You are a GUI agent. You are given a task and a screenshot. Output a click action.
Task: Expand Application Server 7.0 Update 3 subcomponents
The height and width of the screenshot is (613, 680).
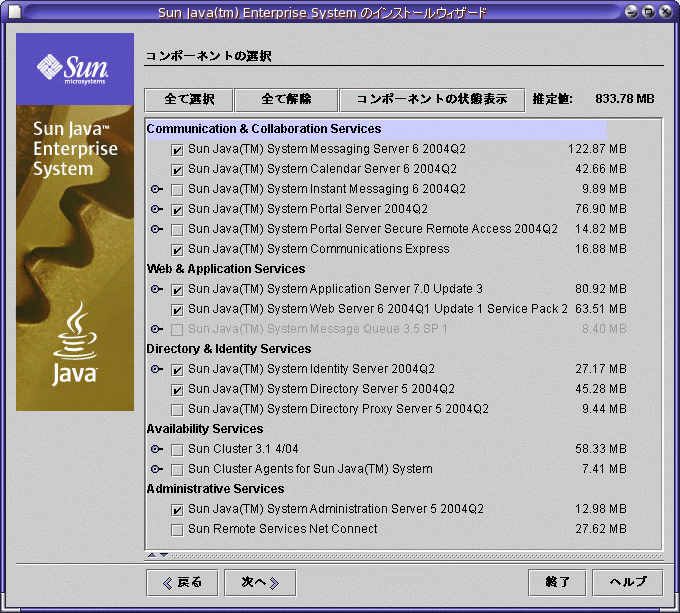[157, 289]
